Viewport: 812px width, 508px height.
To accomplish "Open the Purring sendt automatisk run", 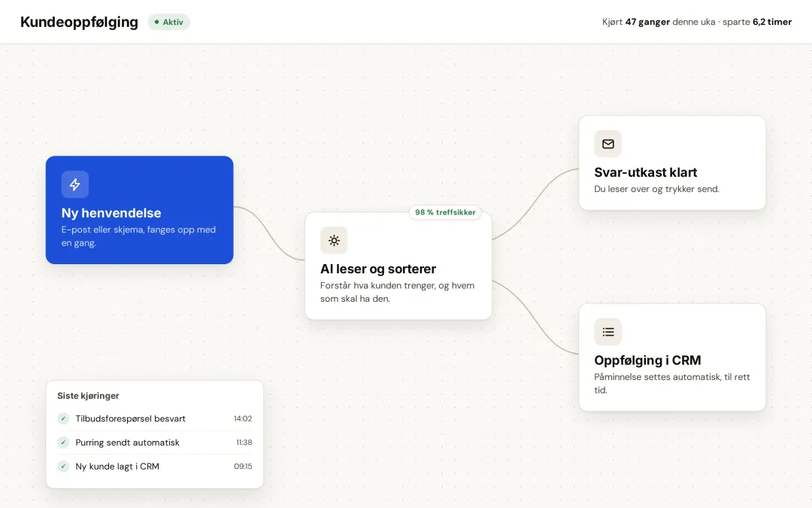I will (155, 443).
